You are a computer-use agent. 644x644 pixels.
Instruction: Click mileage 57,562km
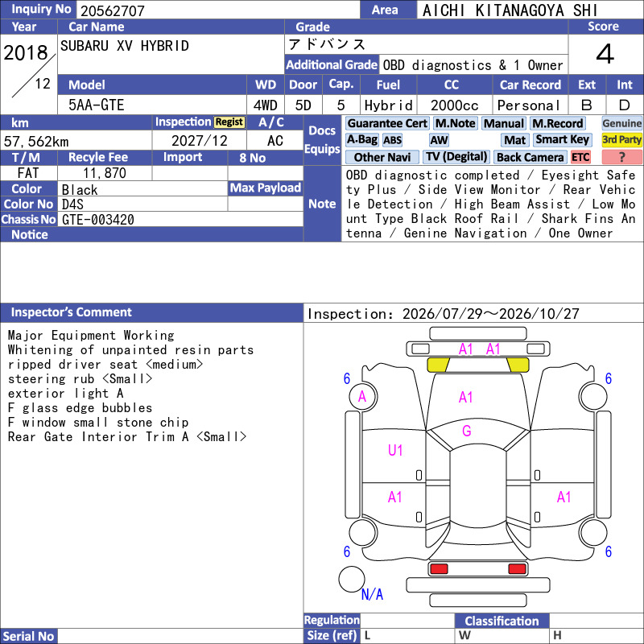(36, 142)
